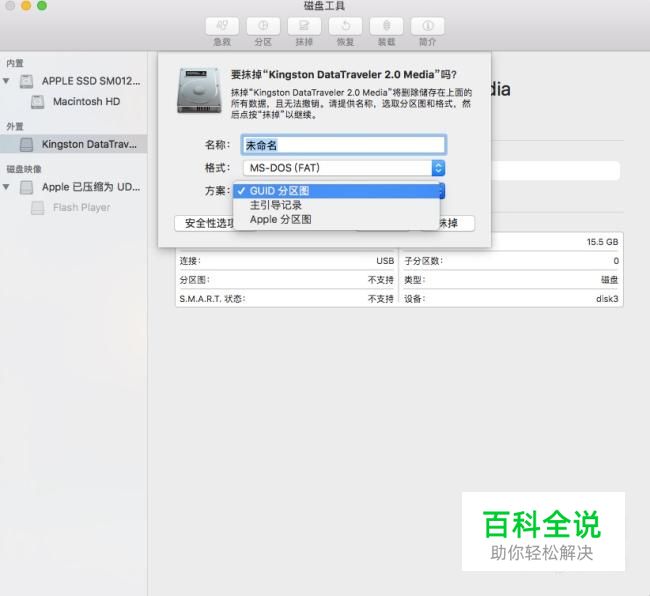Collapse the APPLE SSD disclosure triangle
650x596 pixels.
[x=6, y=81]
